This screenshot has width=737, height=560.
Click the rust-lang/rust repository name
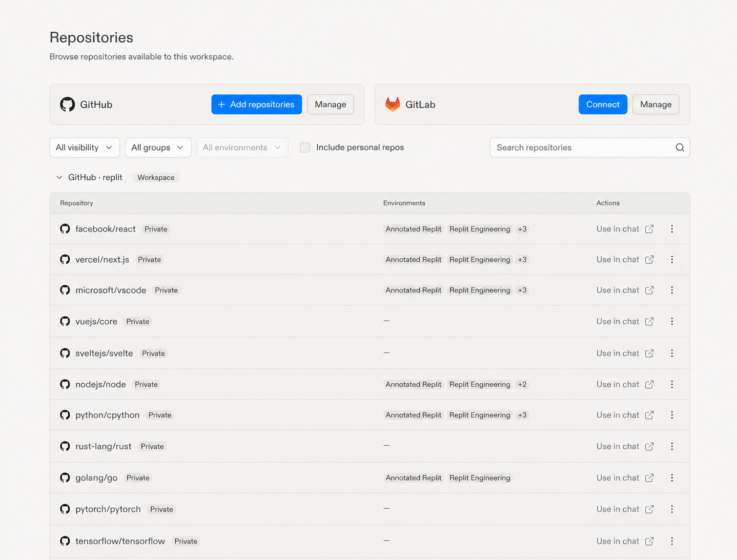(104, 446)
